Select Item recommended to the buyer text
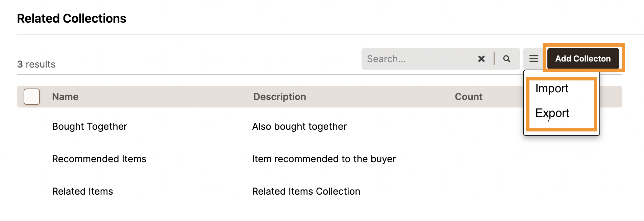This screenshot has height=221, width=644. pos(324,159)
